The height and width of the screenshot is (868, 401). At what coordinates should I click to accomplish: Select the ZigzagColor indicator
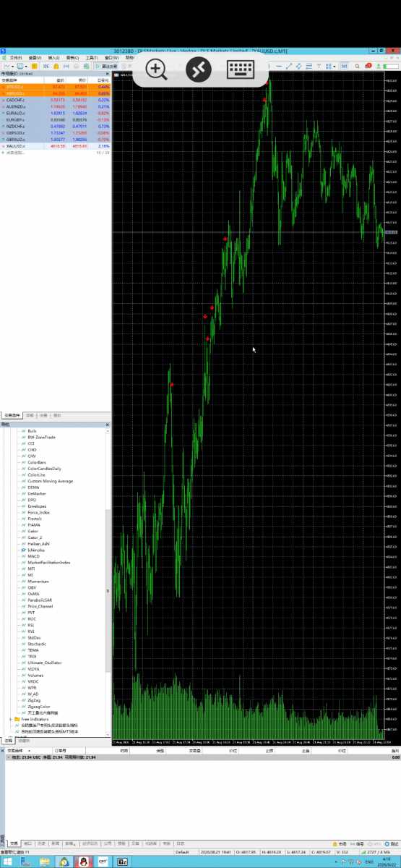(39, 707)
